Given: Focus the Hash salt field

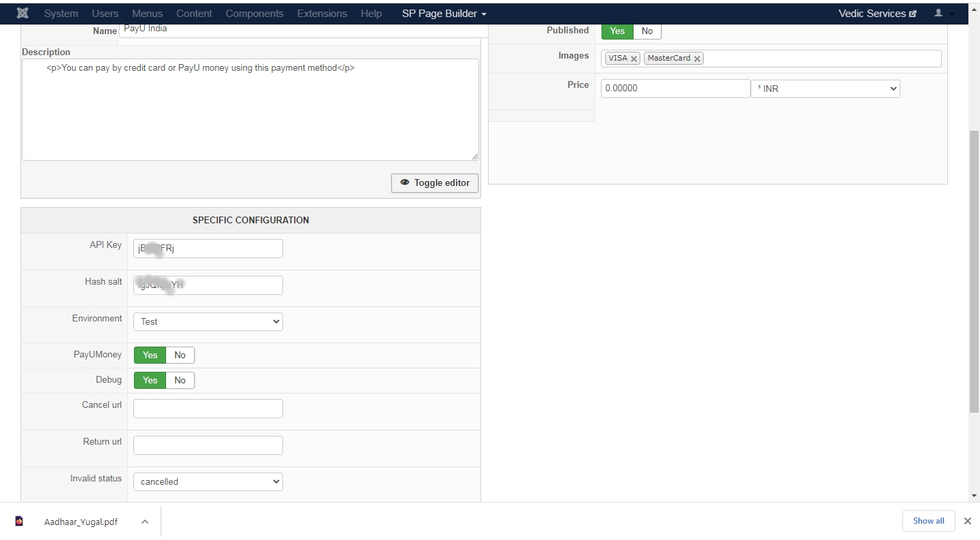Looking at the screenshot, I should pyautogui.click(x=208, y=285).
